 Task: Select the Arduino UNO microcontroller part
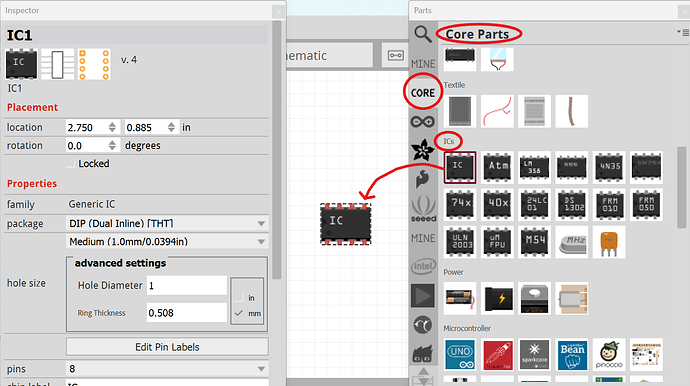(x=460, y=355)
